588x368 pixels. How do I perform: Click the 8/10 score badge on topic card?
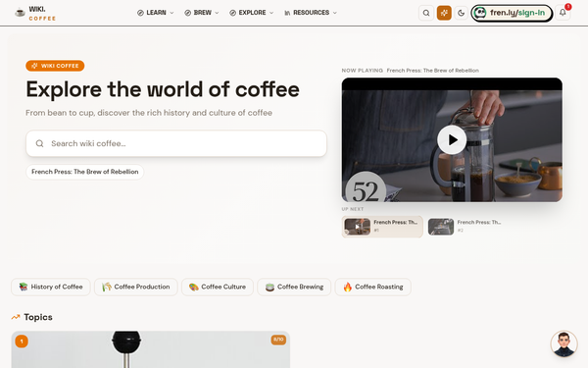click(x=278, y=340)
